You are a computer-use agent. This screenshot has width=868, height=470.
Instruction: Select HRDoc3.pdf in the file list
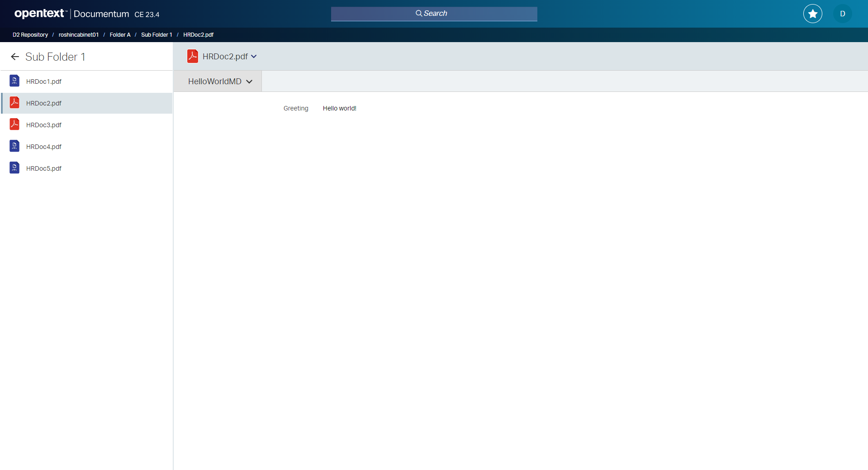click(x=44, y=125)
